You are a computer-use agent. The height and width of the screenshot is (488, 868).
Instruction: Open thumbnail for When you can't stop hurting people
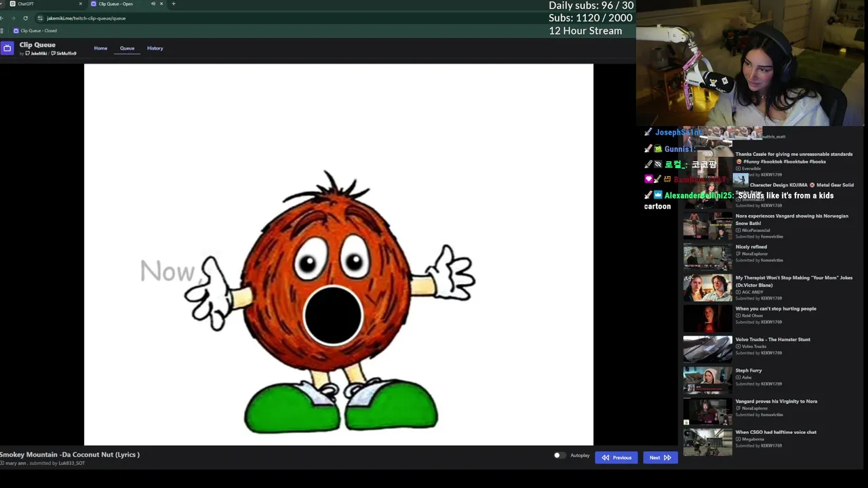tap(707, 319)
